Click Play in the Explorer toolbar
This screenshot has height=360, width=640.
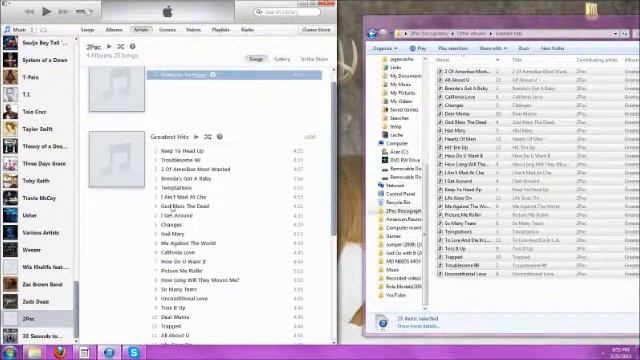(x=418, y=48)
